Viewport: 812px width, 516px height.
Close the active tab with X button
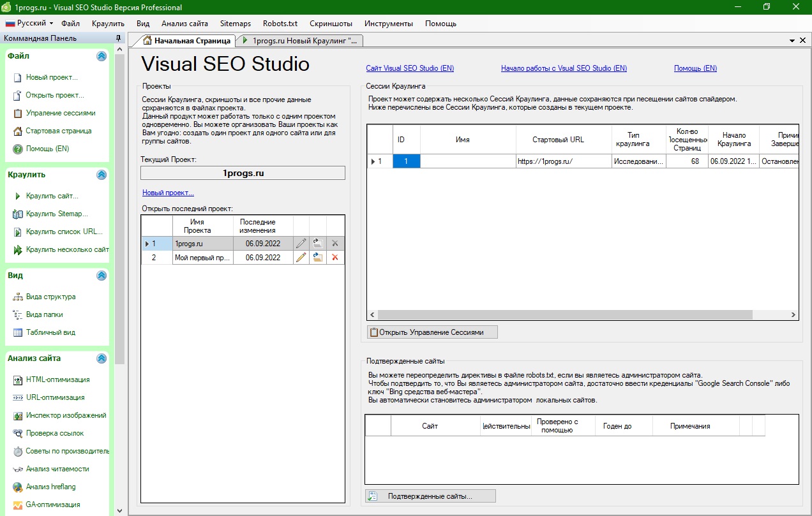tap(802, 40)
